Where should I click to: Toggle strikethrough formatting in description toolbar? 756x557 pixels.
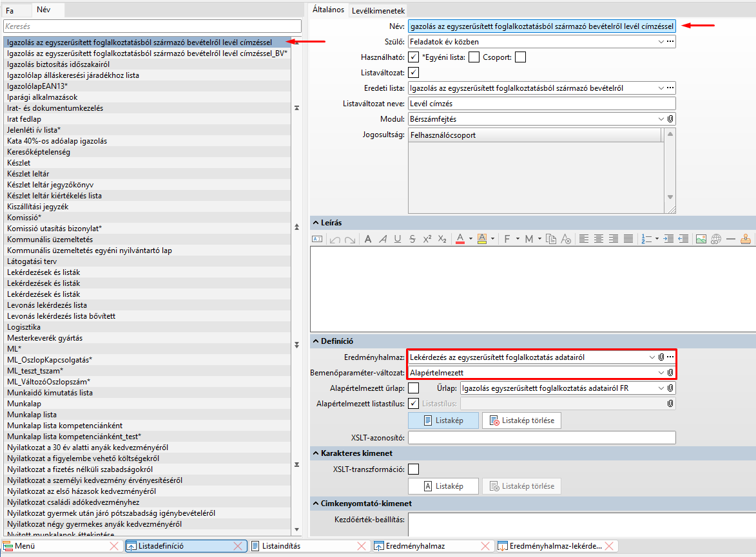412,239
